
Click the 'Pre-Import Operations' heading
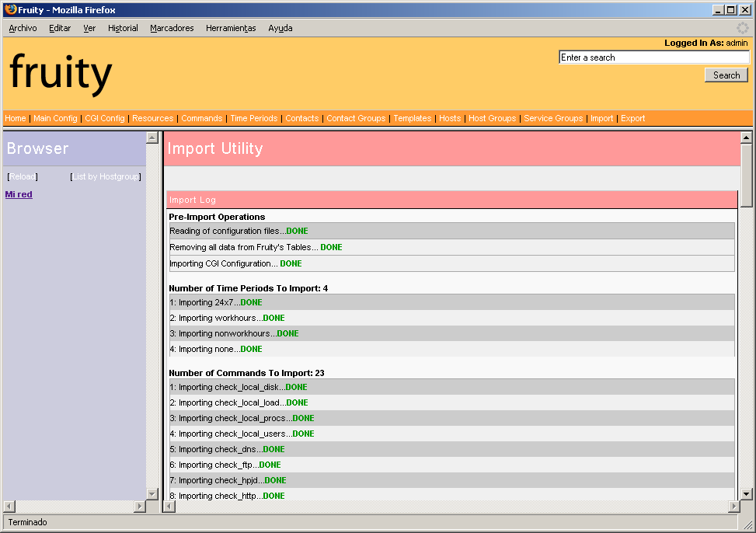pos(217,217)
